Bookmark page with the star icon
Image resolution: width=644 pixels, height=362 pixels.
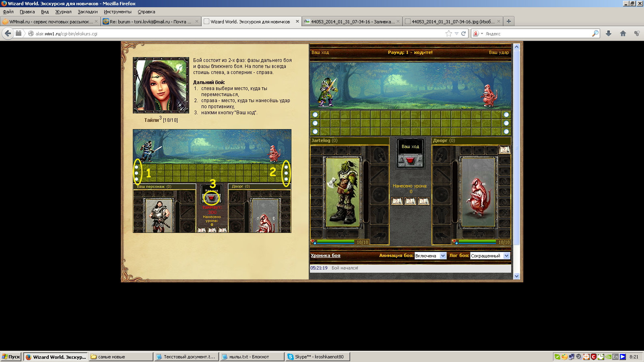pos(449,33)
